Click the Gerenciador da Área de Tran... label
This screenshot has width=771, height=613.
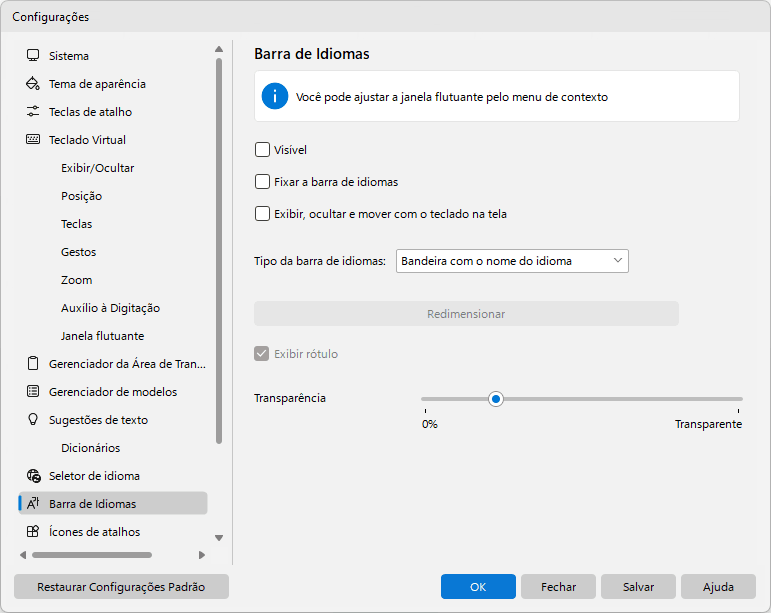127,364
